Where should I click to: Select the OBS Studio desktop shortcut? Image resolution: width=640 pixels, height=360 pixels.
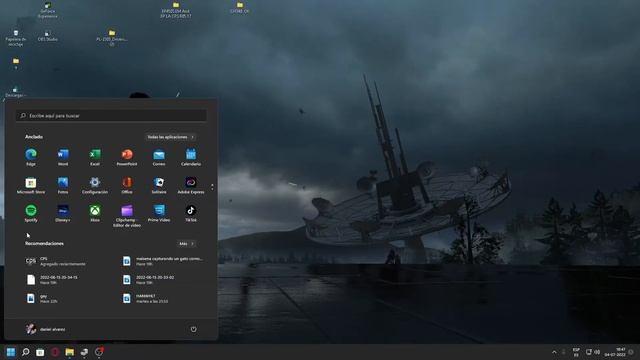point(47,36)
